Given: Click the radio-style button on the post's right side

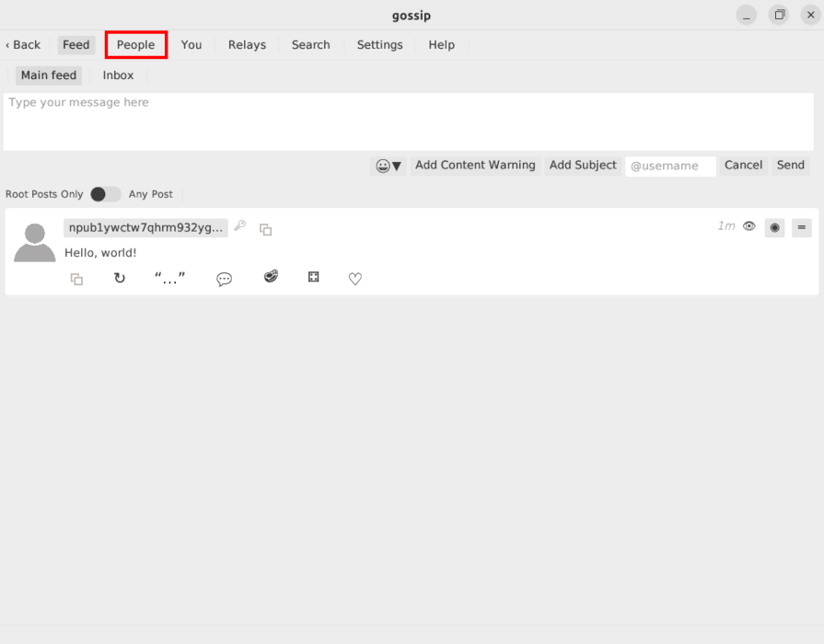Looking at the screenshot, I should pos(774,227).
